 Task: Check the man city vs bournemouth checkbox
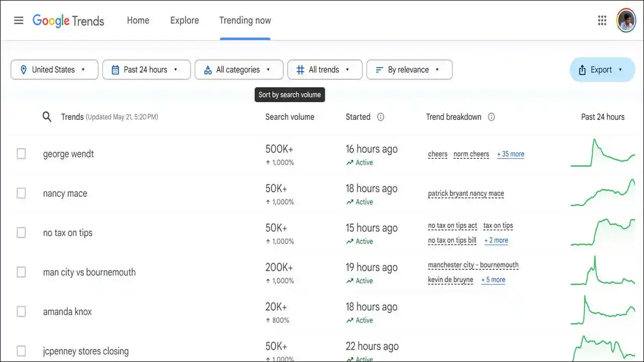21,272
